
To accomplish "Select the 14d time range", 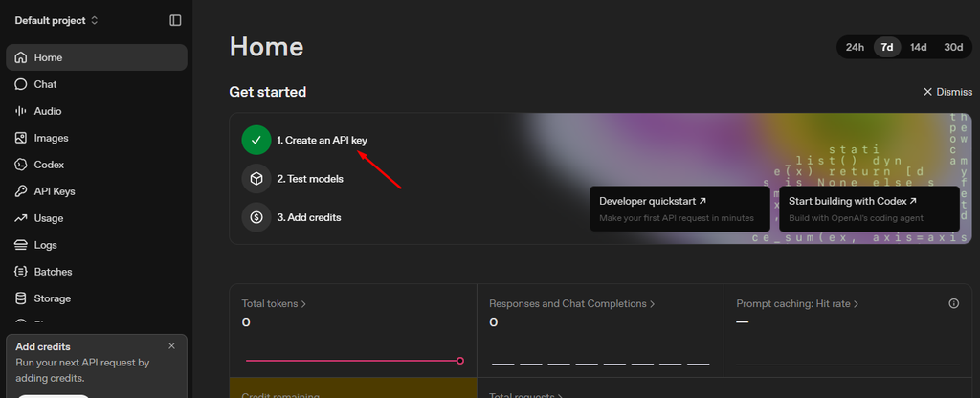I will 918,47.
